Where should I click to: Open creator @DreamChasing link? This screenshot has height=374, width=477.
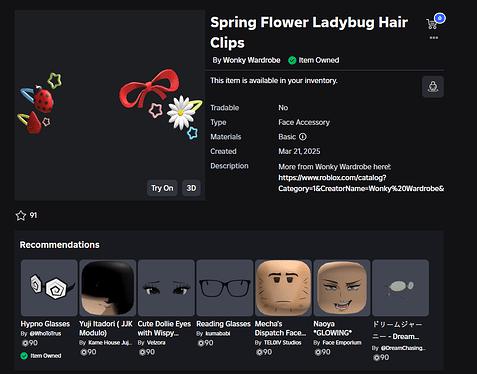click(x=403, y=348)
